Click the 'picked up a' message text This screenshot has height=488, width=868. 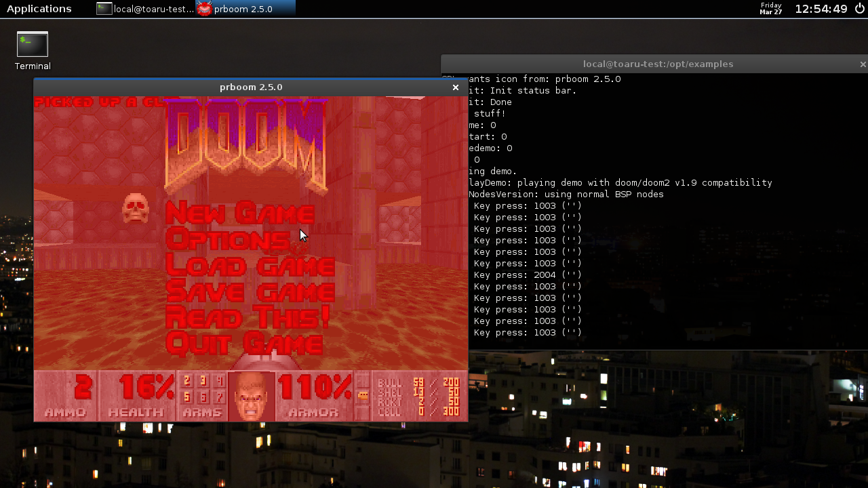click(99, 102)
